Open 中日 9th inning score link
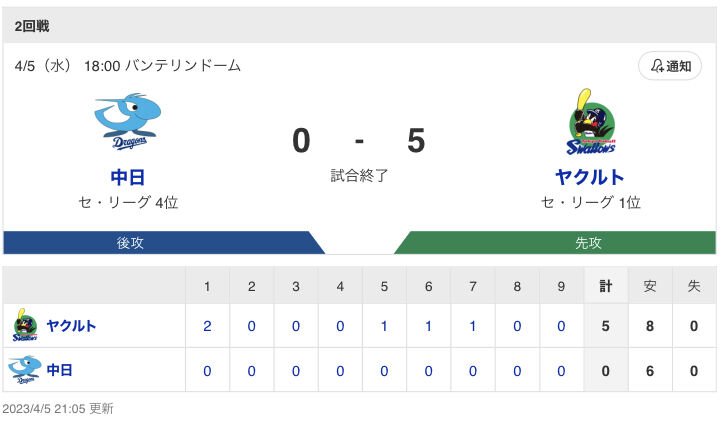724x422 pixels. pos(561,371)
